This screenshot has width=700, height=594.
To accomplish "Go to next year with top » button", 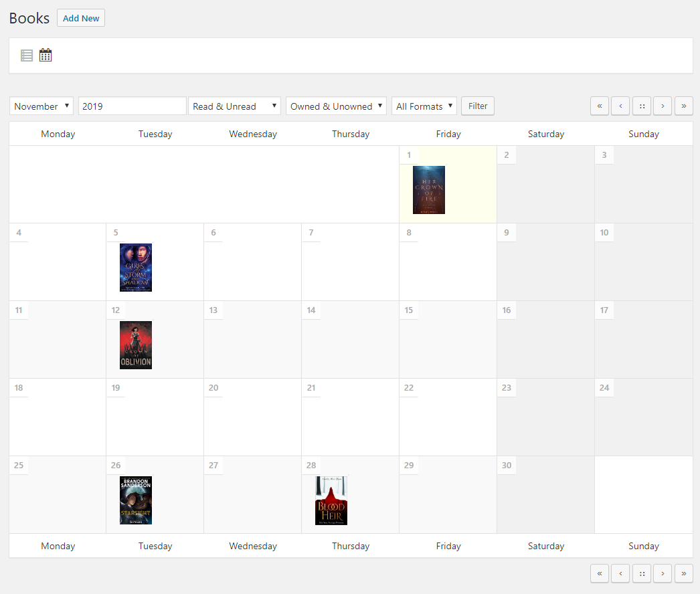I will [684, 106].
